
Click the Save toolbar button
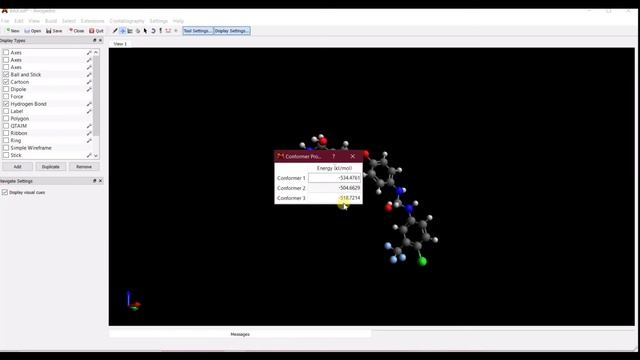coord(54,31)
